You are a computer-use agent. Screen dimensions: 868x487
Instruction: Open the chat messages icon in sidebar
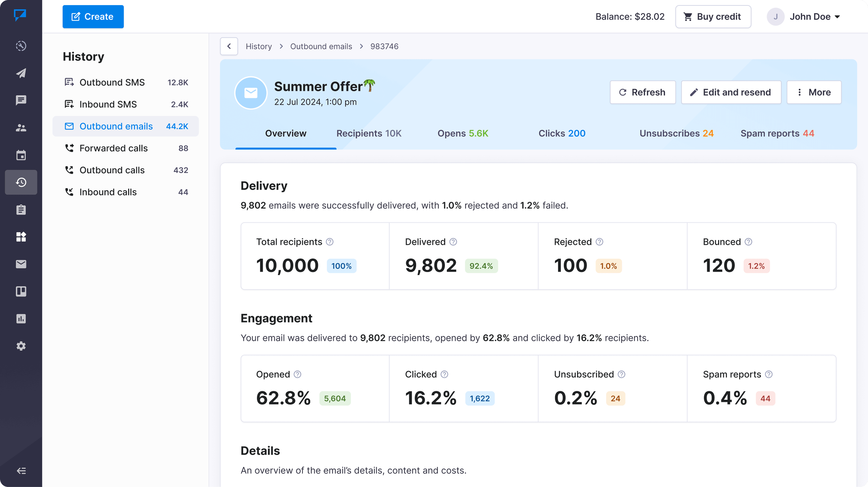tap(21, 100)
